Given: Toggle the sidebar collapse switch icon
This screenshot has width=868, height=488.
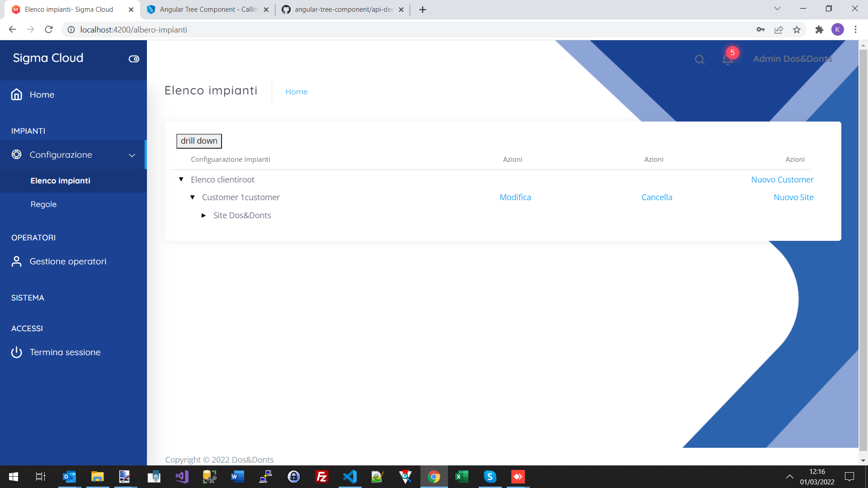Looking at the screenshot, I should [x=134, y=59].
